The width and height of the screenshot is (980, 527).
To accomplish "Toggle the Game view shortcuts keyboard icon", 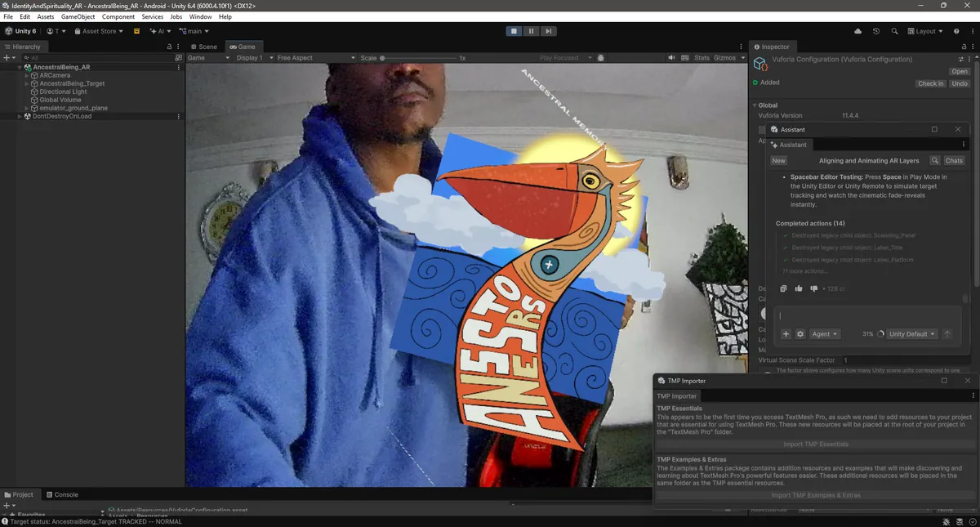I will [684, 58].
